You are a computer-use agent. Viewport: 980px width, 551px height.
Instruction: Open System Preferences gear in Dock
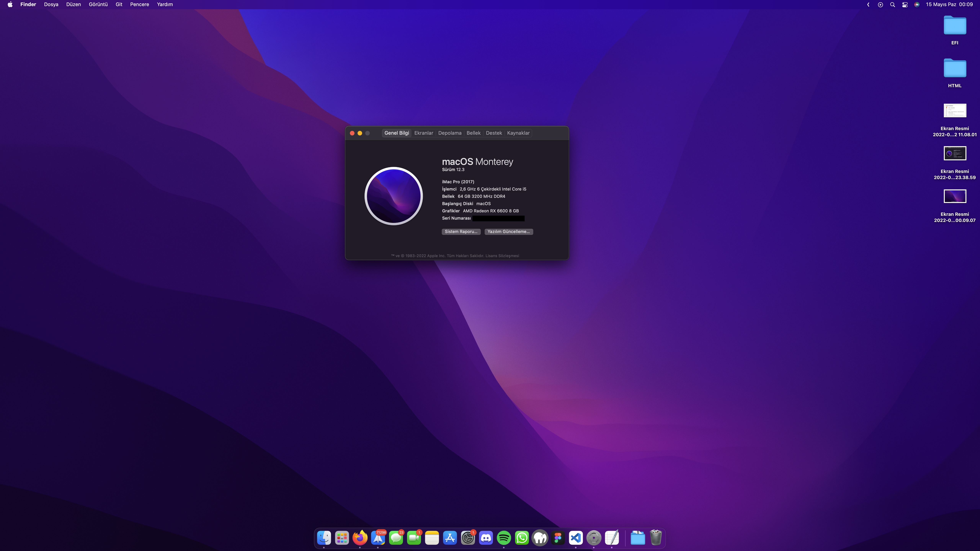click(468, 538)
